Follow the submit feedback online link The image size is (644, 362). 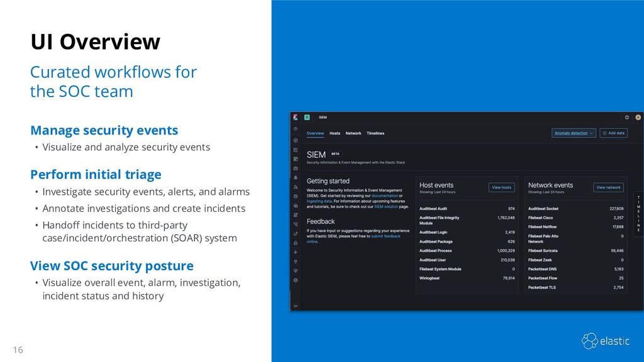tap(386, 236)
